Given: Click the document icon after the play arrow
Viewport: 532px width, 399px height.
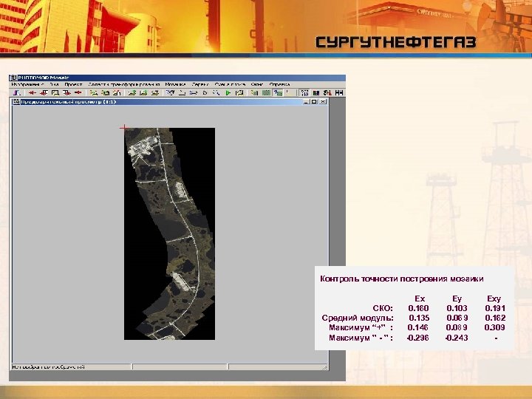Looking at the screenshot, I should tap(239, 92).
